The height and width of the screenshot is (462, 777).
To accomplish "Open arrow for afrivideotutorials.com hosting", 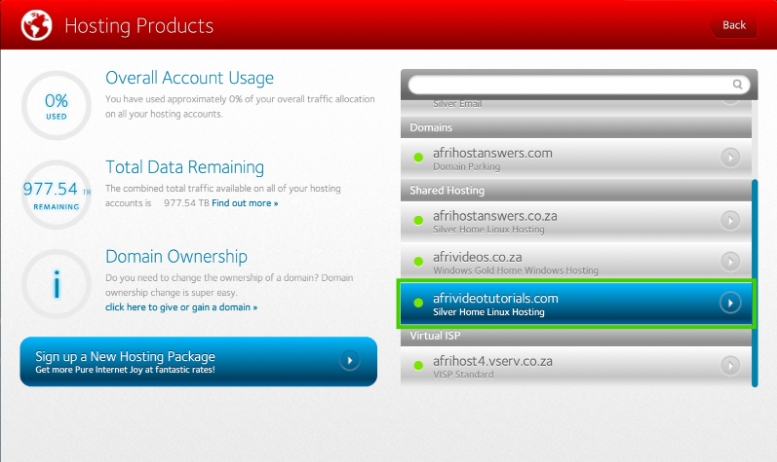I will [730, 303].
